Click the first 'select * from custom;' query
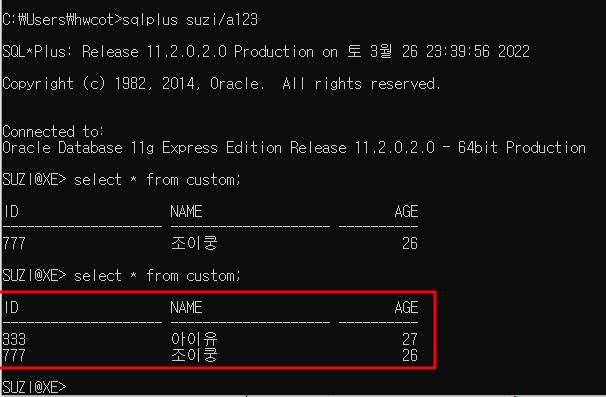 157,180
